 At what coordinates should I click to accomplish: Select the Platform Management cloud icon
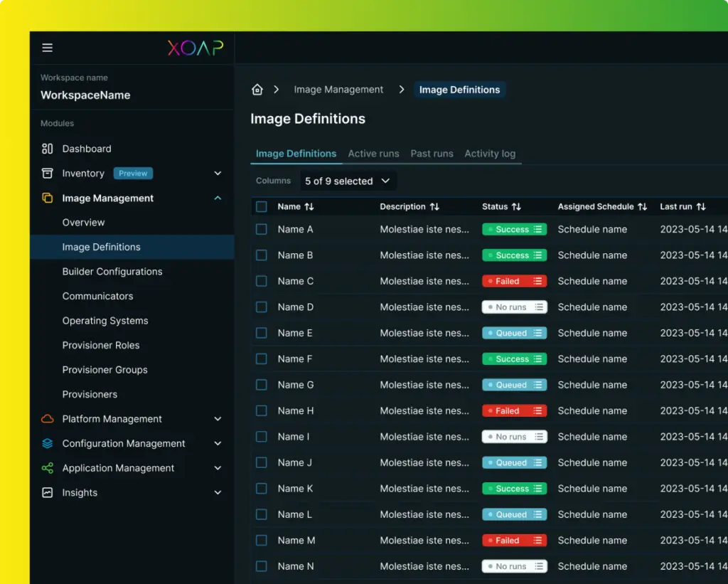(x=48, y=419)
